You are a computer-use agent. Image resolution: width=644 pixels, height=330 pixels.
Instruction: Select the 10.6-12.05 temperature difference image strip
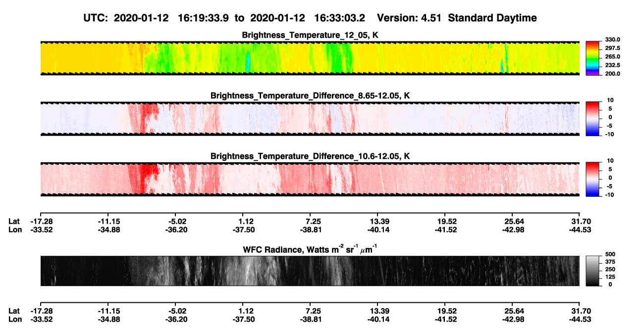(x=310, y=179)
